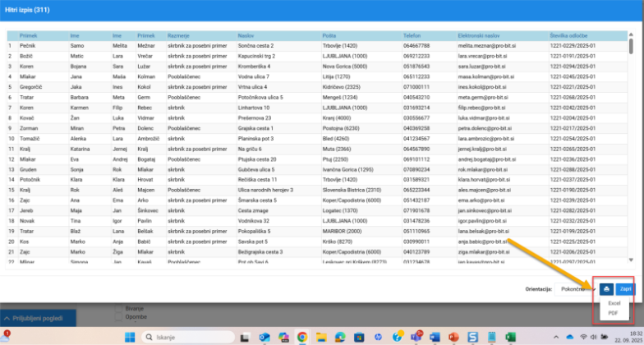Choose PDF from the export menu
The image size is (644, 345).
tap(613, 313)
